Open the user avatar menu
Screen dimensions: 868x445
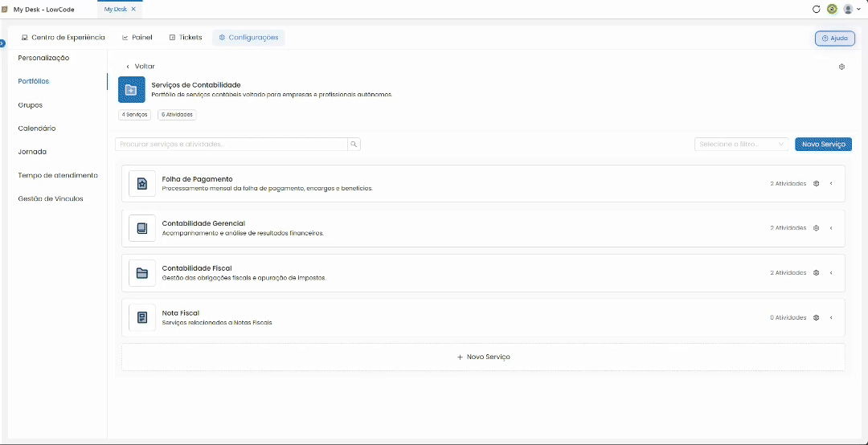click(x=851, y=9)
